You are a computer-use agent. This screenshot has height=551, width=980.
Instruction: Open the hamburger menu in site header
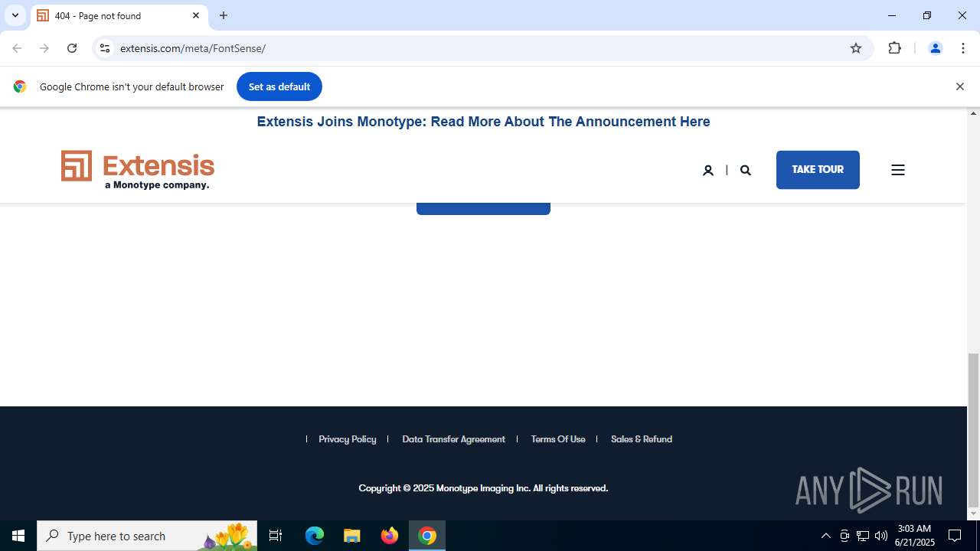pyautogui.click(x=898, y=170)
